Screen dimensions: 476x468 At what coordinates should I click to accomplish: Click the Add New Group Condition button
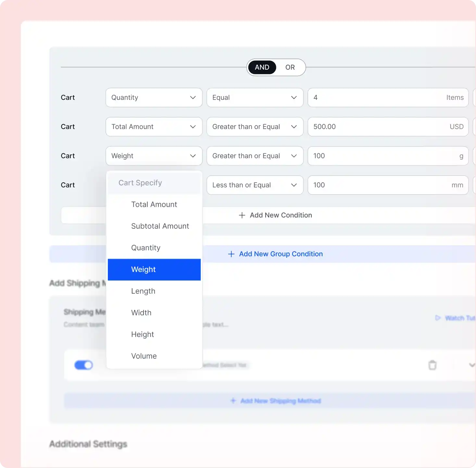(281, 254)
